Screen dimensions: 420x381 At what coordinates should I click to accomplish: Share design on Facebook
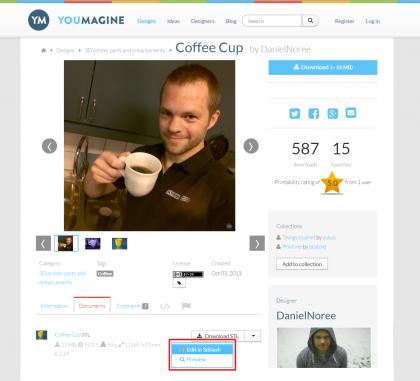[313, 113]
